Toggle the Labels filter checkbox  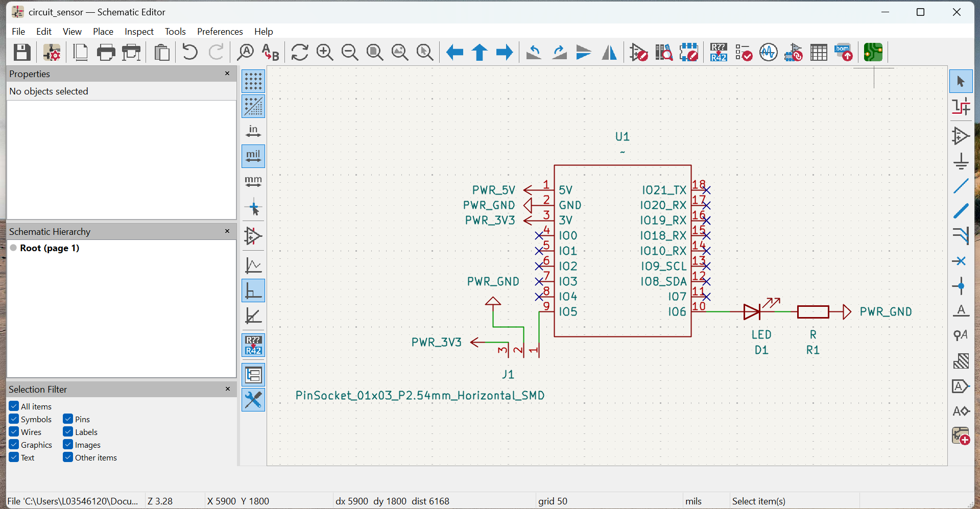point(68,432)
